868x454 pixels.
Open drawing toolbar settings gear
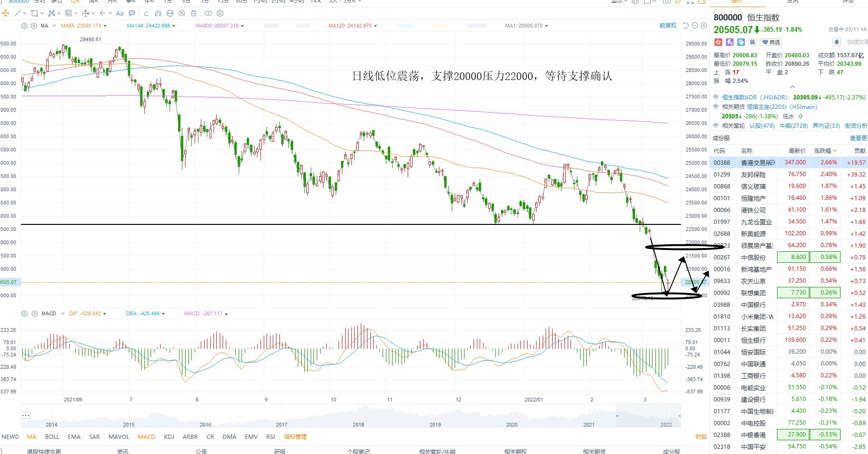pyautogui.click(x=220, y=13)
